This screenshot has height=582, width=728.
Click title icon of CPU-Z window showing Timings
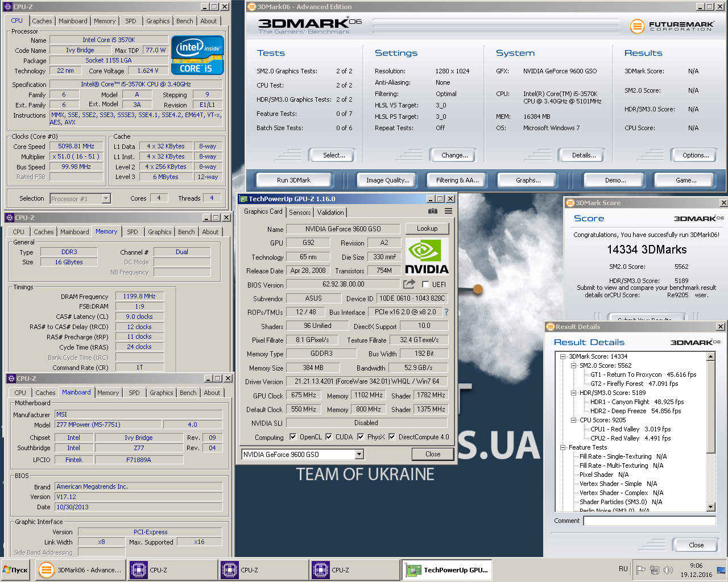click(x=10, y=218)
